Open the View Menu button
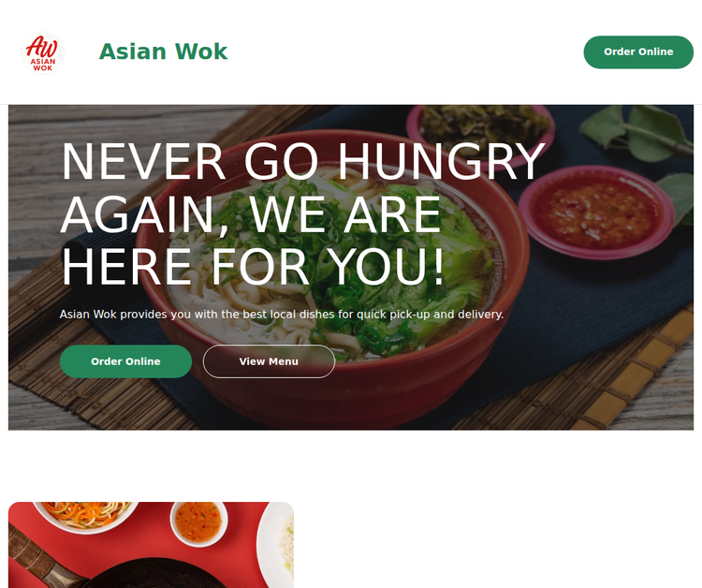Image resolution: width=702 pixels, height=588 pixels. click(269, 361)
